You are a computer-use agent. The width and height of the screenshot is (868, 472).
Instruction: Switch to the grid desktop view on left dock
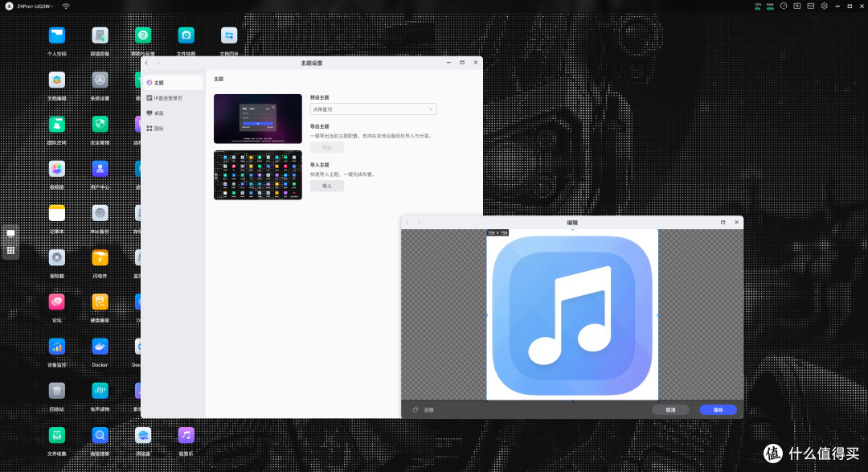click(10, 251)
